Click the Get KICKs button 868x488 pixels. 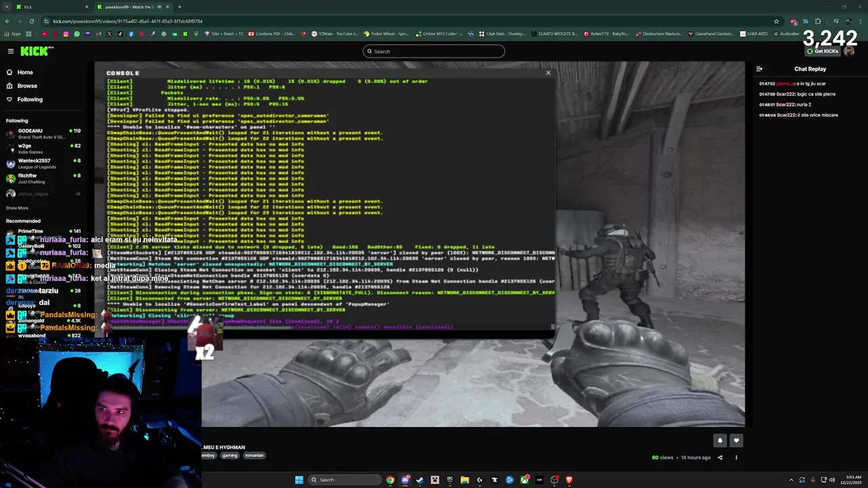point(823,51)
